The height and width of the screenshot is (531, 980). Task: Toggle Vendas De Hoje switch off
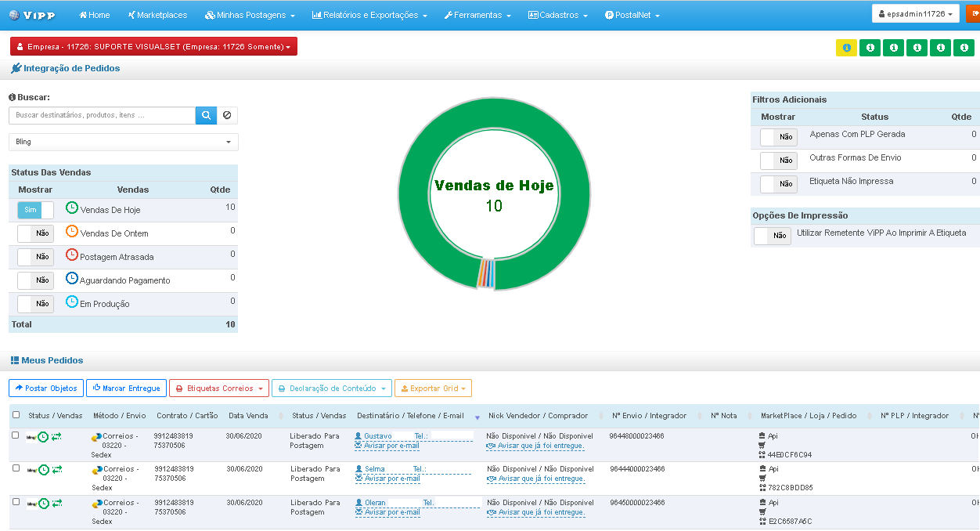[36, 210]
